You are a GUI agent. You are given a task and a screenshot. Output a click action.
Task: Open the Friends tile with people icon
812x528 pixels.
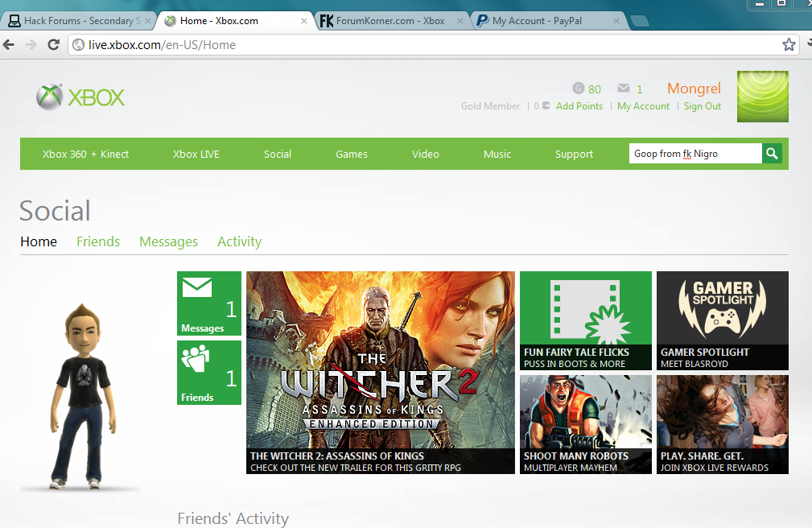pyautogui.click(x=209, y=373)
